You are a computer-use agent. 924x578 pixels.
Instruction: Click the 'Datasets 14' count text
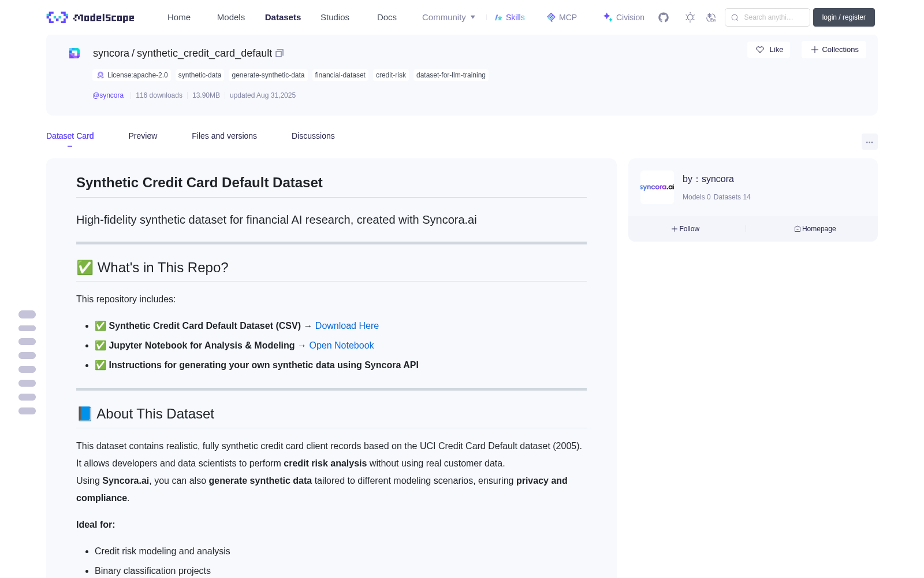click(x=732, y=197)
